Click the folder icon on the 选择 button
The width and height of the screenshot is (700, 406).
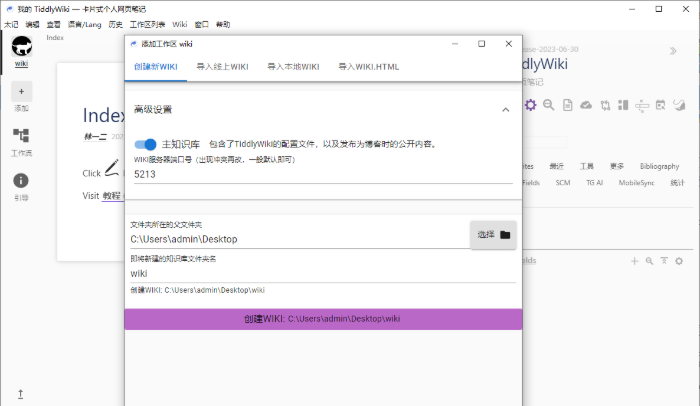point(505,235)
